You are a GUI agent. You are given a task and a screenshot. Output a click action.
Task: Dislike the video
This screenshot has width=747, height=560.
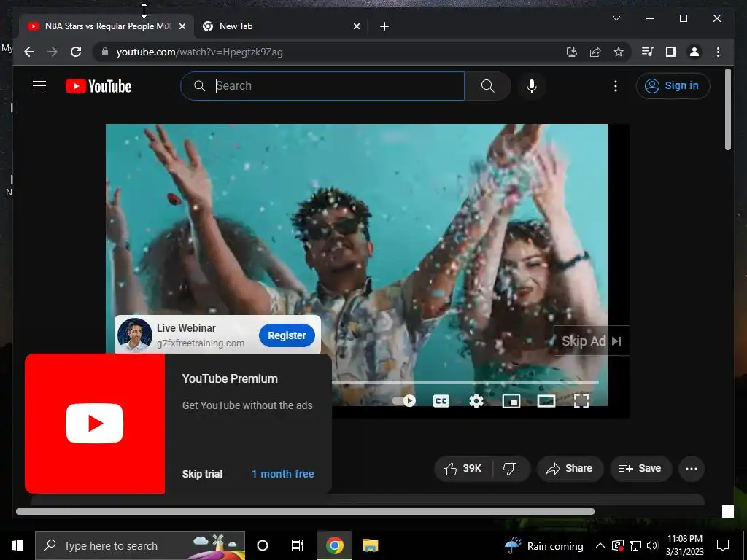pos(510,469)
